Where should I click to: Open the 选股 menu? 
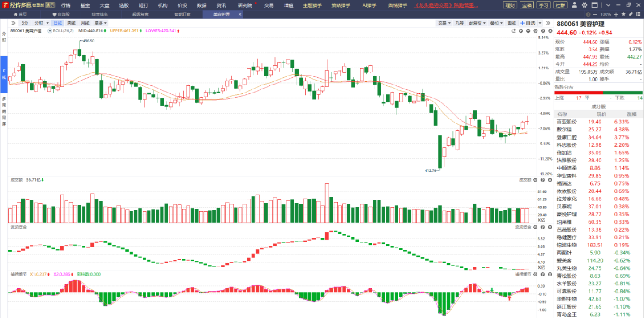124,5
